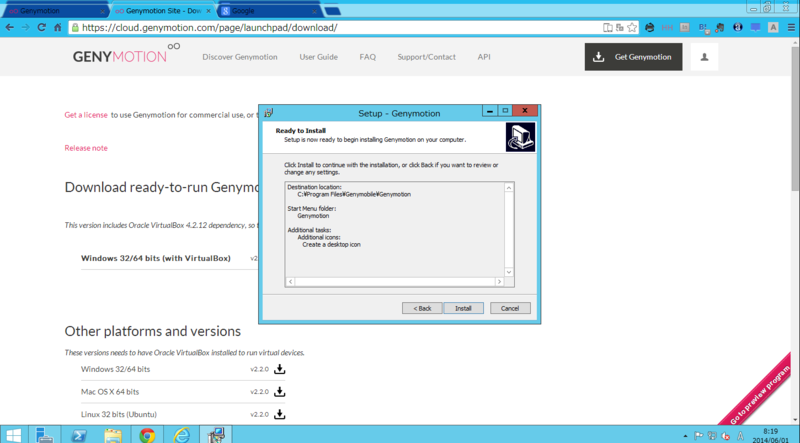Open Internet Explorer from the taskbar
Image resolution: width=800 pixels, height=443 pixels.
(x=181, y=435)
